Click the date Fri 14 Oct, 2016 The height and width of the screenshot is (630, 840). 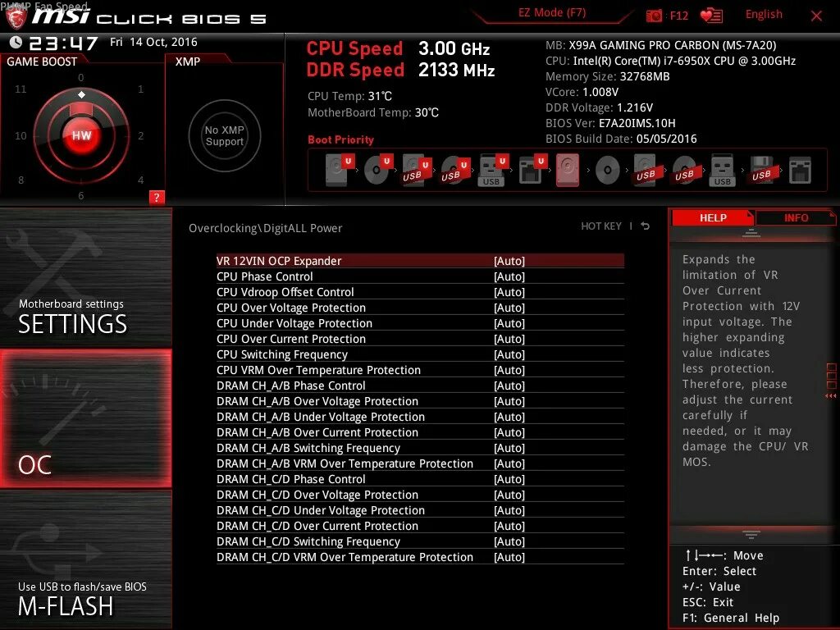coord(153,42)
